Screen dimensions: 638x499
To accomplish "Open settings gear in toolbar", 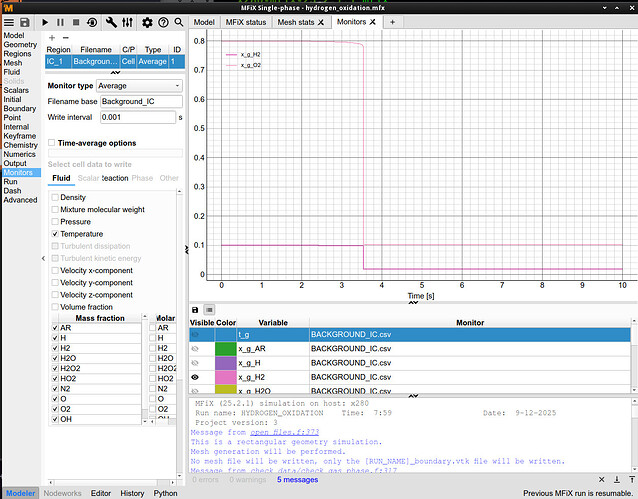I will pyautogui.click(x=147, y=23).
